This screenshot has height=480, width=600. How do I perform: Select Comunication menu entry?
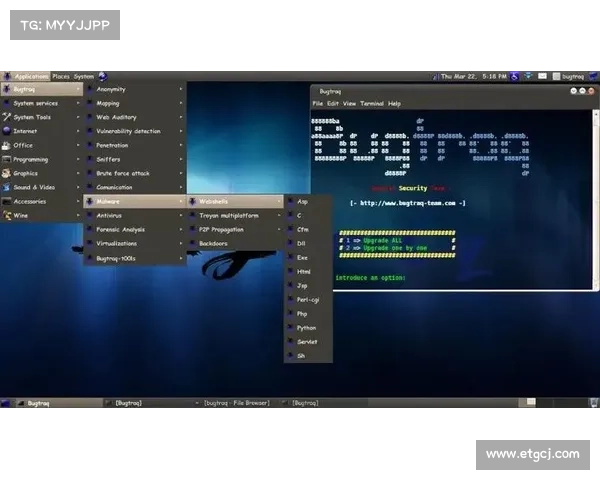[135, 187]
